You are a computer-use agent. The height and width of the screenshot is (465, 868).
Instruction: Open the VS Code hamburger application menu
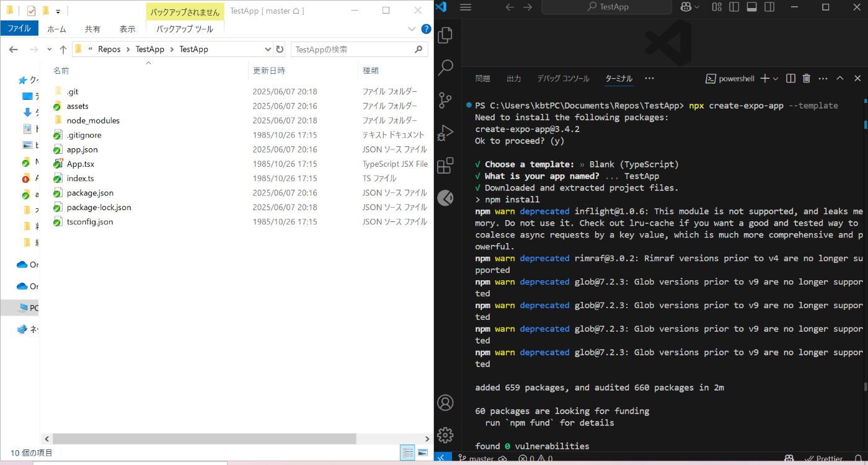click(x=466, y=7)
